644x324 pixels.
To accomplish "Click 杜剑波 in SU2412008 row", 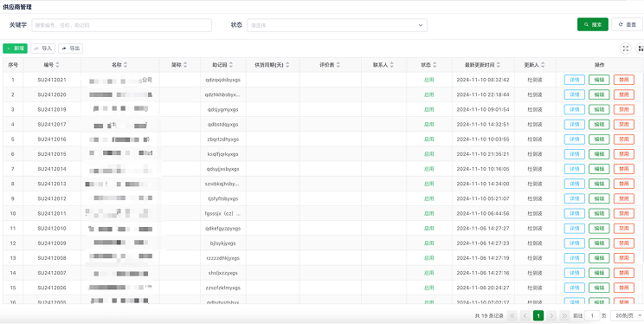I will (x=535, y=258).
